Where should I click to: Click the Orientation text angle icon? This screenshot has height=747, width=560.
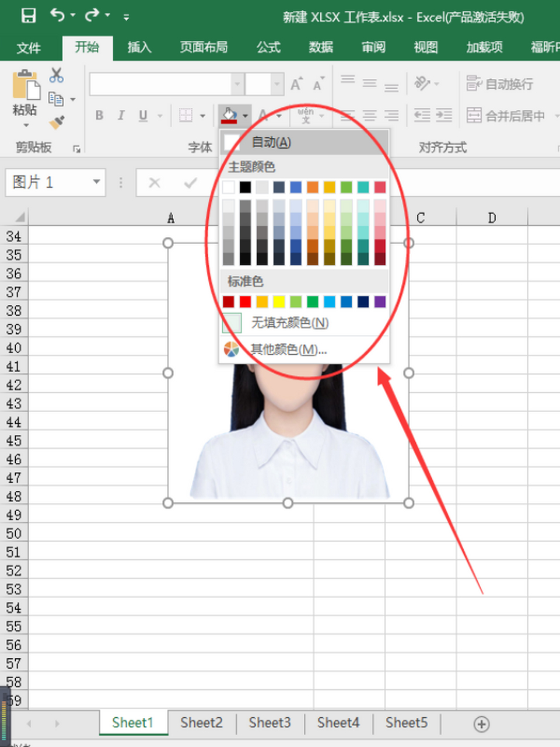[x=422, y=83]
